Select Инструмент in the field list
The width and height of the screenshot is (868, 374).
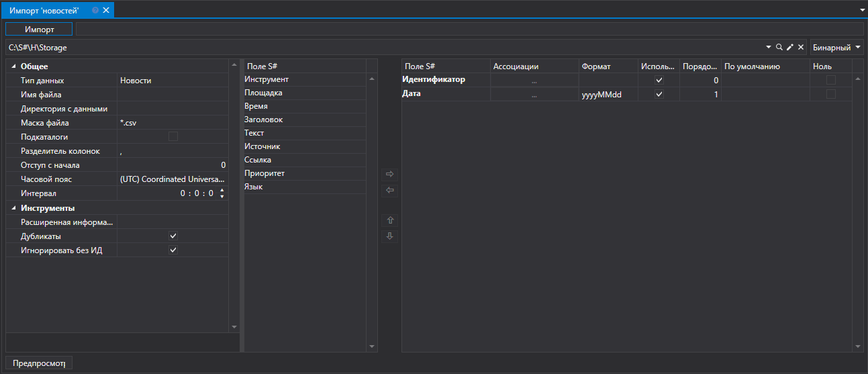(x=304, y=79)
